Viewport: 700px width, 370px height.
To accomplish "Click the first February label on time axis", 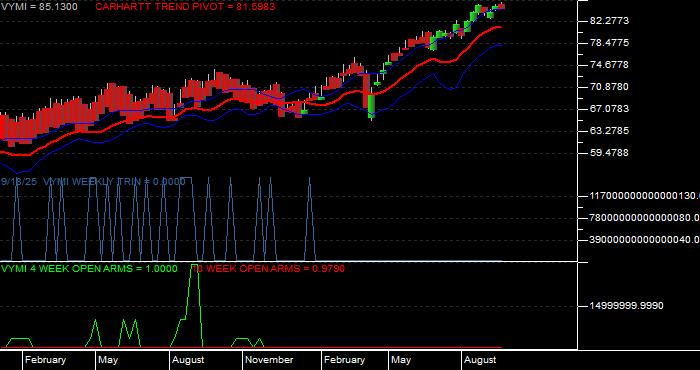I will [x=46, y=360].
